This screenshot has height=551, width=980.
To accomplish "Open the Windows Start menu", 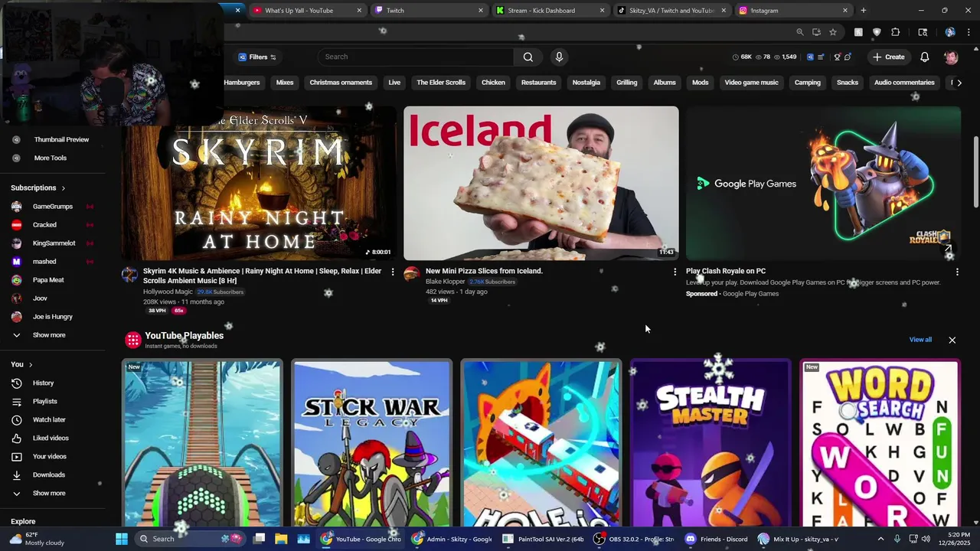I will point(122,539).
